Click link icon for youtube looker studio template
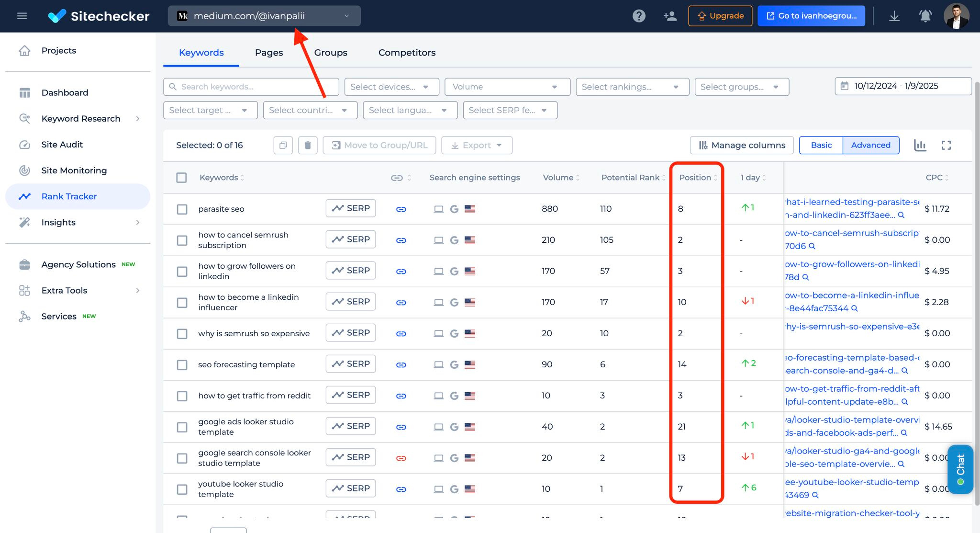980x533 pixels. 401,489
